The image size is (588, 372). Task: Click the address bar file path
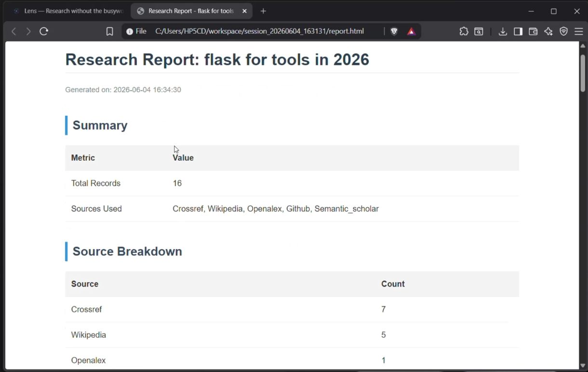[x=259, y=31]
